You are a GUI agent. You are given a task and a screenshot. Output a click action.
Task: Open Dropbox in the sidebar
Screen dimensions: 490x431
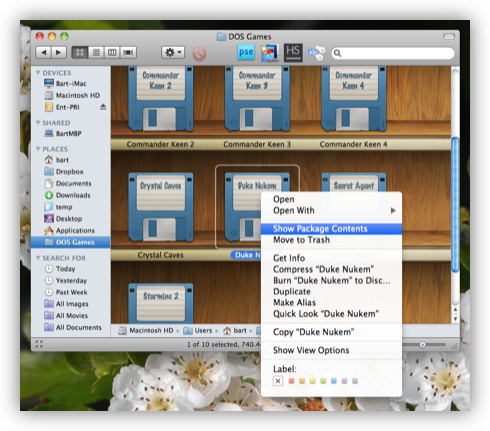(x=69, y=172)
